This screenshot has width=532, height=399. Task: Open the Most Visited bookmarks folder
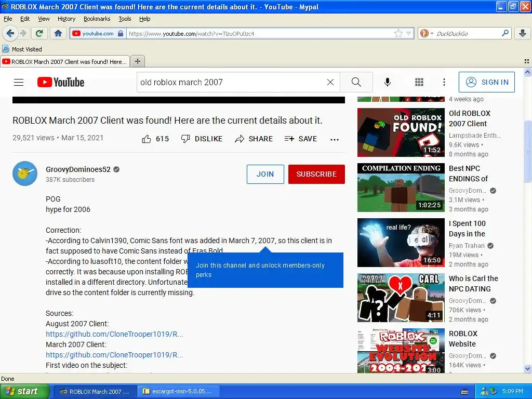(22, 49)
